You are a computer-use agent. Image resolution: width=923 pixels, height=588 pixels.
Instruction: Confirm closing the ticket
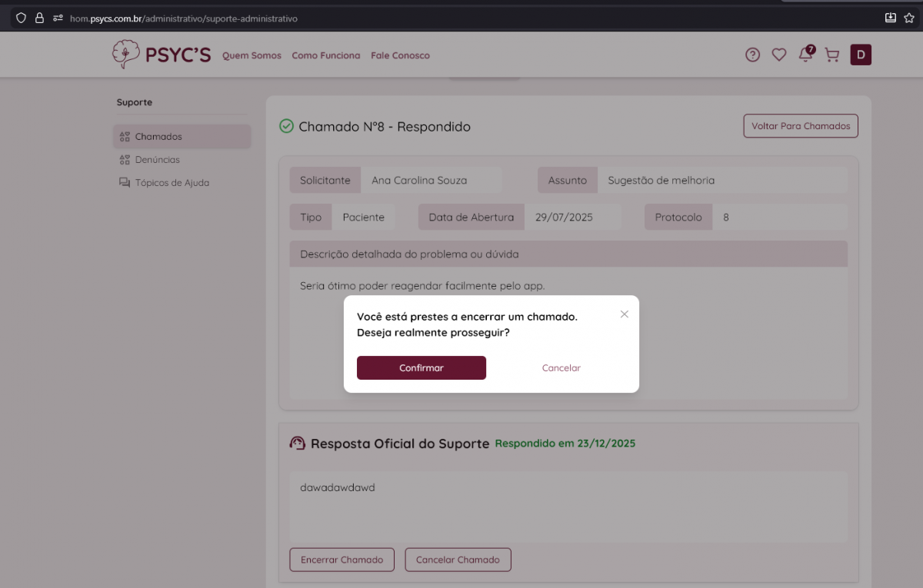tap(422, 368)
